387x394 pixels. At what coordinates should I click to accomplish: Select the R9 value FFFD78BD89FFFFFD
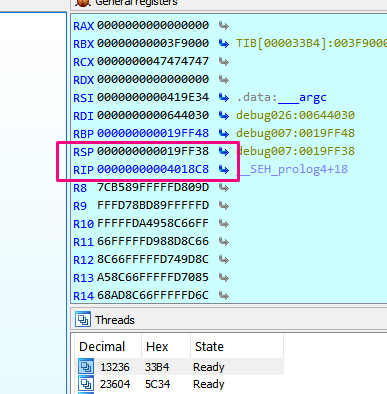click(153, 206)
